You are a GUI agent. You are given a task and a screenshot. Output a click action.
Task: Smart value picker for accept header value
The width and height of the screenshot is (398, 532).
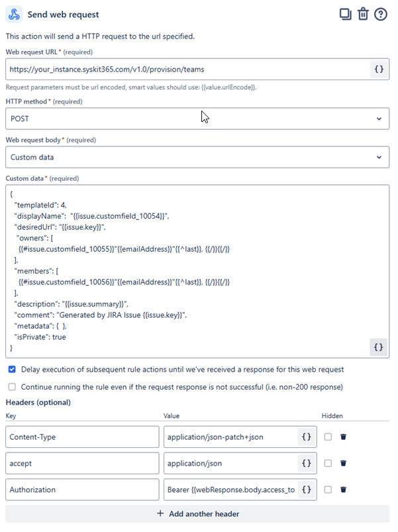[306, 464]
